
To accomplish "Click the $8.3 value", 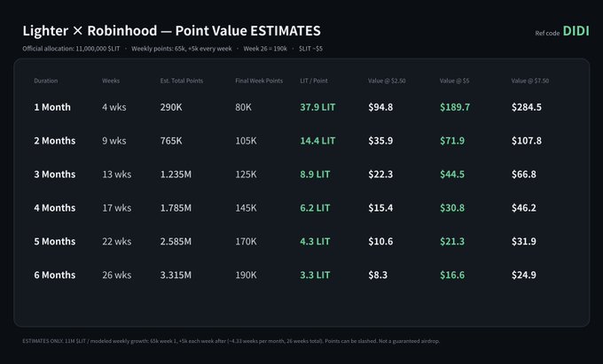I will (x=378, y=275).
